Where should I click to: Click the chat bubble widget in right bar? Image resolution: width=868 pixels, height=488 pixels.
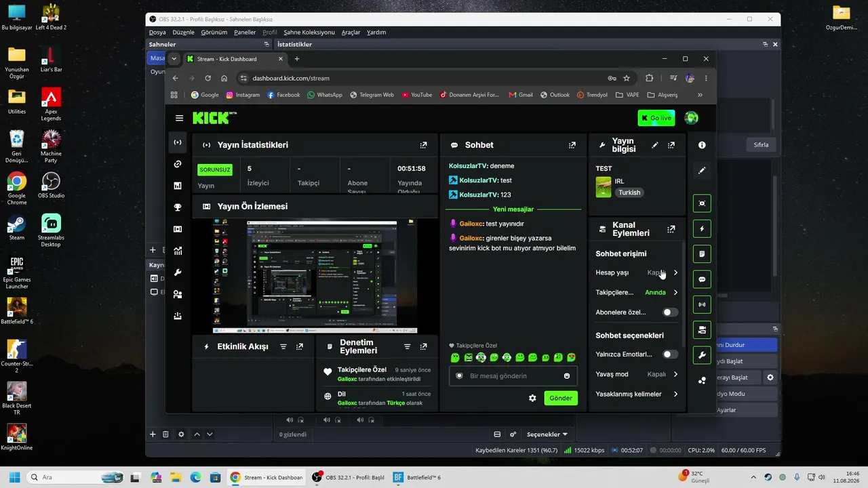(x=702, y=279)
